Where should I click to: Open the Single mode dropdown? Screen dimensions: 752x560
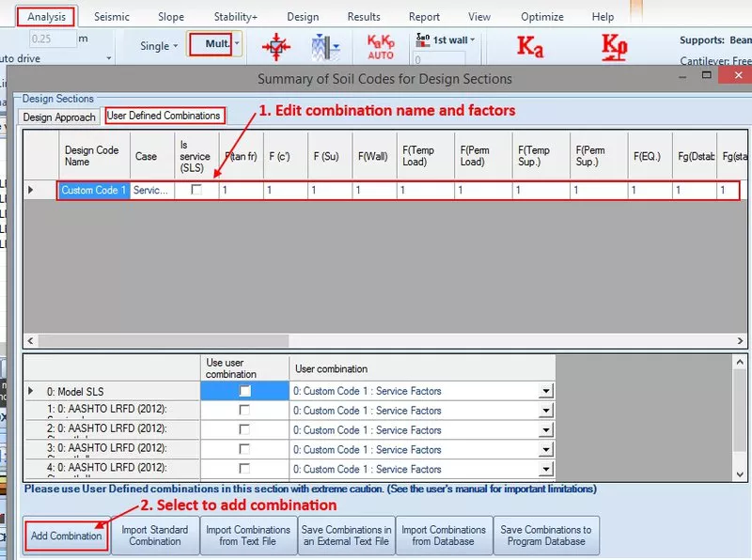point(157,44)
